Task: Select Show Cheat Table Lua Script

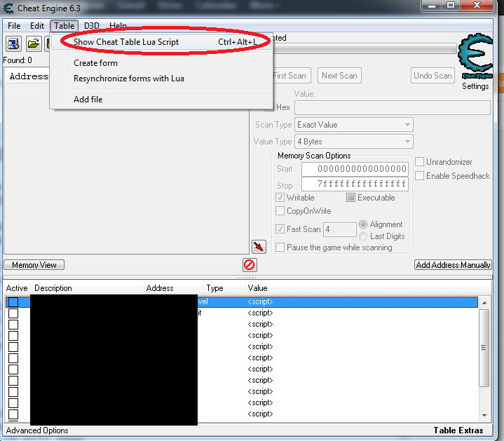Action: point(161,42)
